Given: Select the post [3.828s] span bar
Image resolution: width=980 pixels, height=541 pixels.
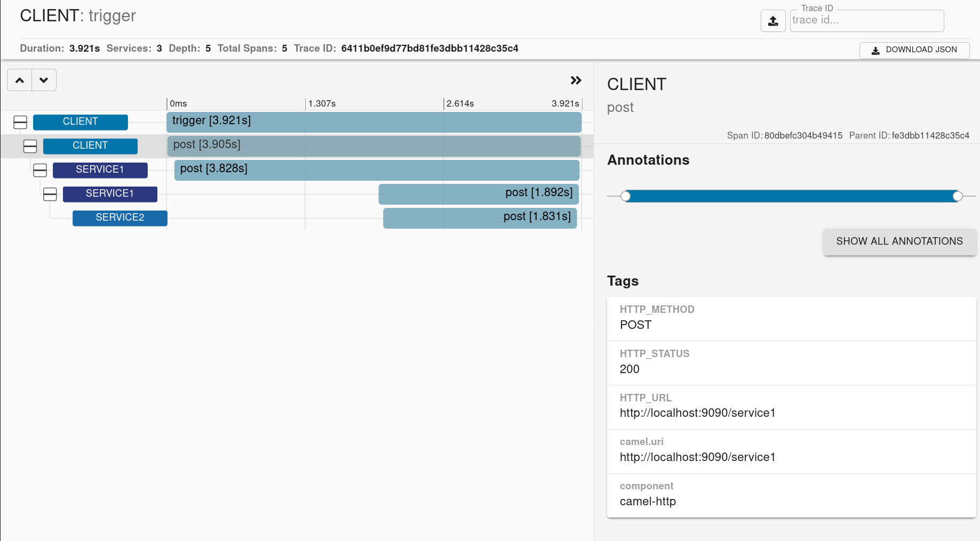Looking at the screenshot, I should 376,170.
